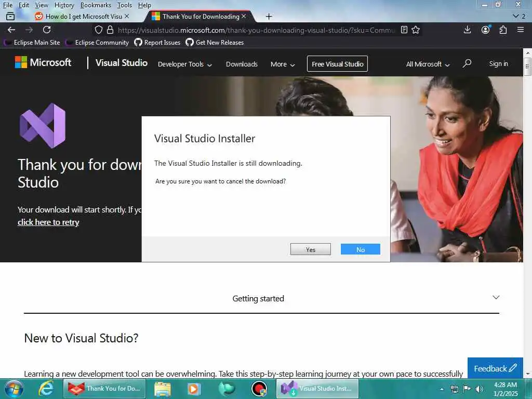The width and height of the screenshot is (532, 399).
Task: Click the Visual Studio site title
Action: pyautogui.click(x=122, y=63)
